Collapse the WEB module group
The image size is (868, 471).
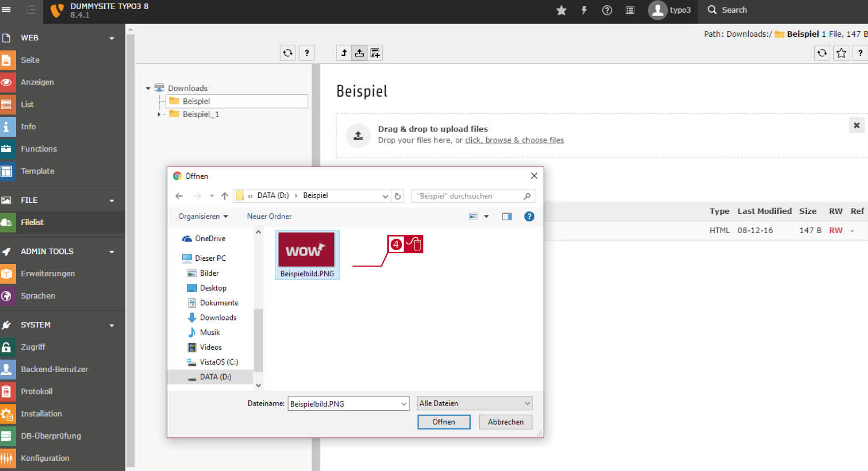[x=112, y=38]
